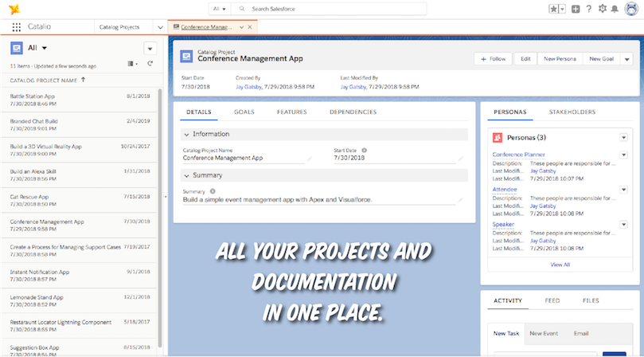644x357 pixels.
Task: Open Restaraunt Locator Lightning Component record
Action: [x=60, y=323]
